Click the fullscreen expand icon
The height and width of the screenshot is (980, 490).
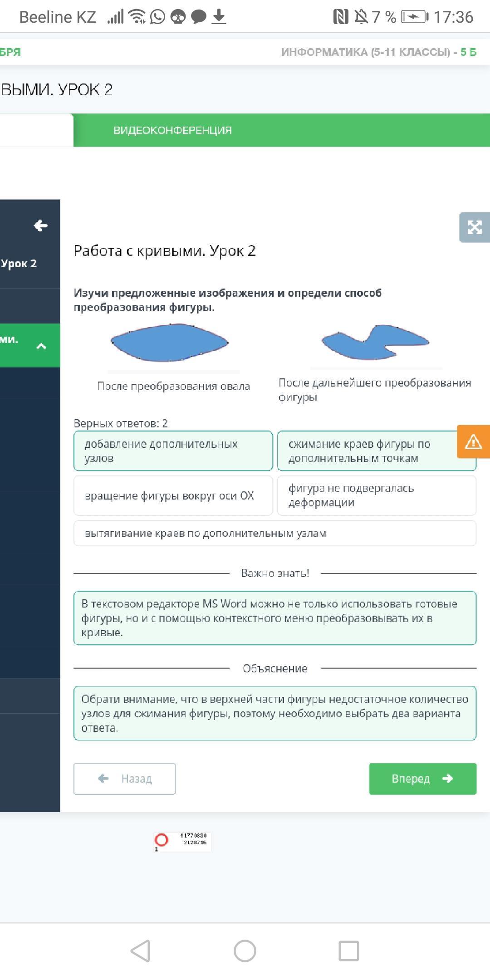tap(474, 227)
